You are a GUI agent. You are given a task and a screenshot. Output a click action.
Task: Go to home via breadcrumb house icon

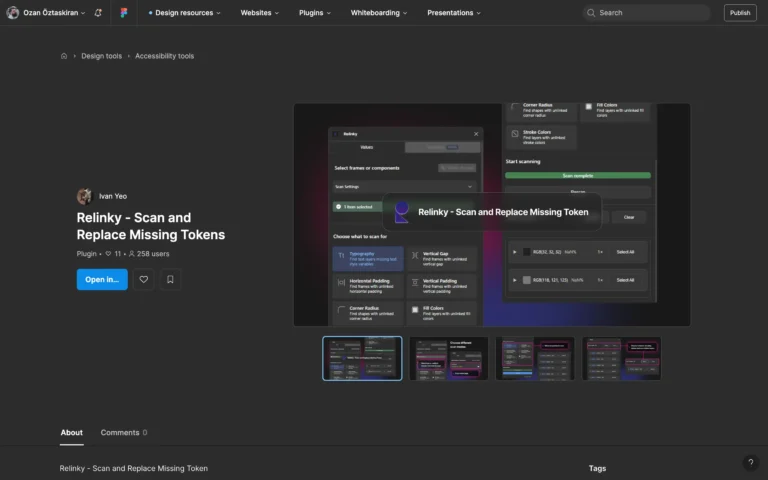[64, 56]
